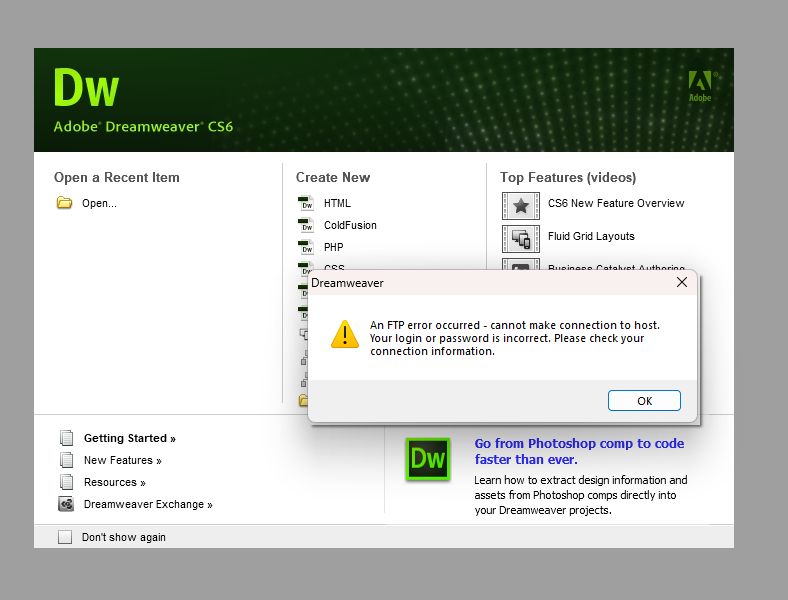Create a new HTML document
Image resolution: width=788 pixels, height=600 pixels.
337,204
